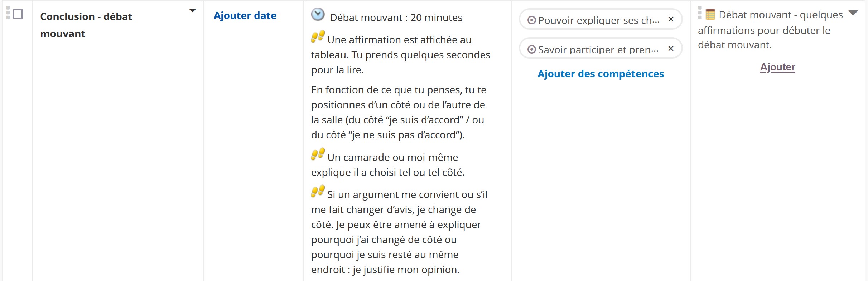This screenshot has height=281, width=868.
Task: Click the footprints icon before "Si un argument"
Action: (x=318, y=191)
